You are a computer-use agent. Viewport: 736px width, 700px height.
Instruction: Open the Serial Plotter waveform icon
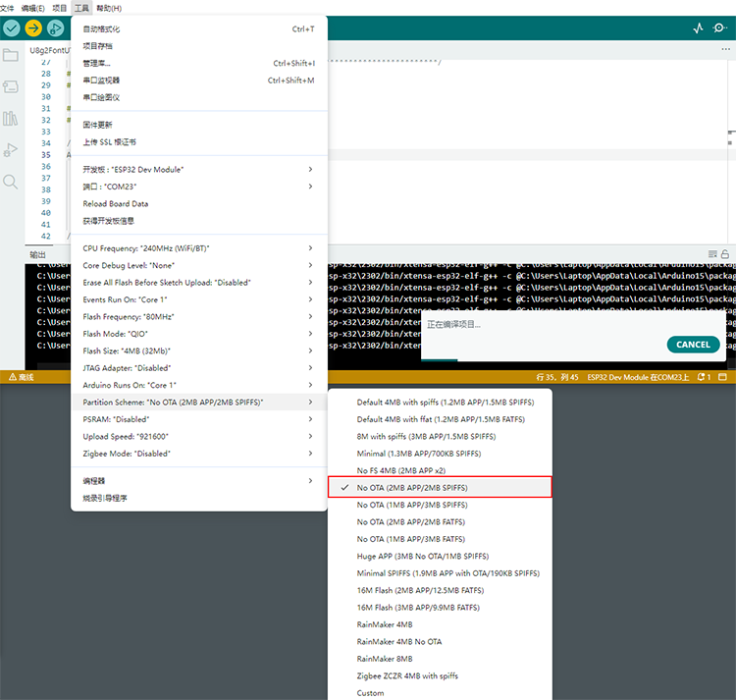(698, 28)
